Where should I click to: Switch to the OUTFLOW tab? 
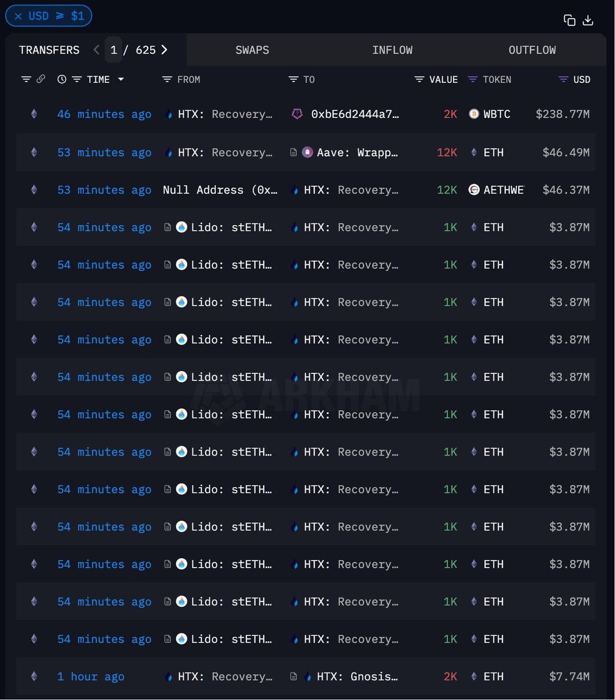click(x=532, y=50)
